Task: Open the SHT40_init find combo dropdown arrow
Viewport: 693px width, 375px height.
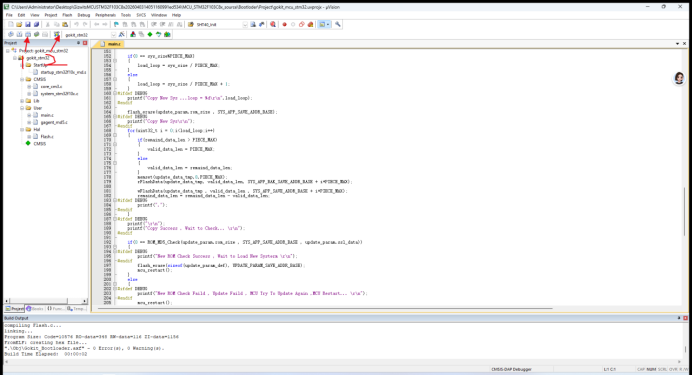Action: (245, 25)
